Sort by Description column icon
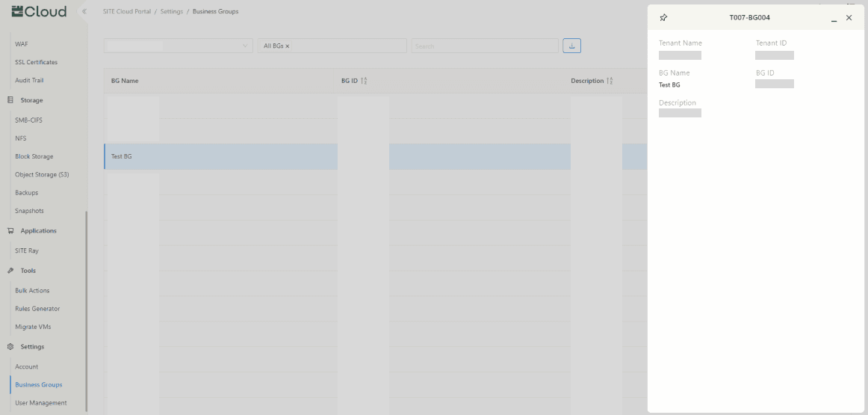868x415 pixels. 610,81
